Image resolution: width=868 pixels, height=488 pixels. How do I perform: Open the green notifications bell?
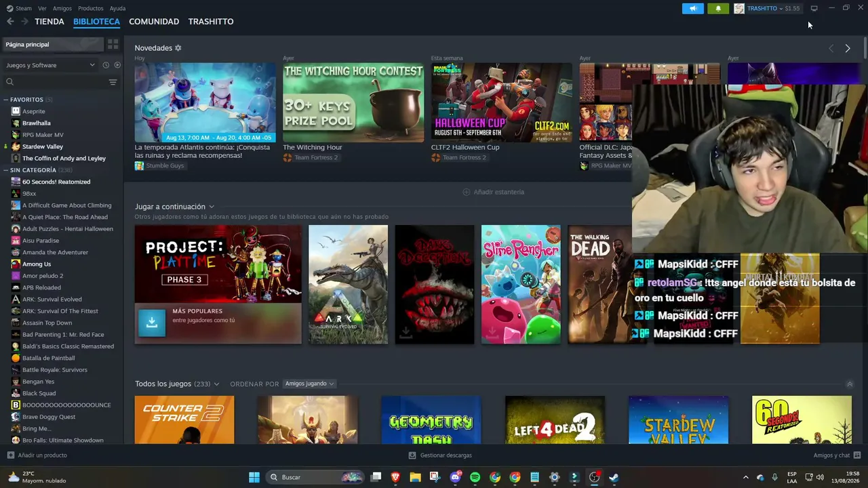tap(718, 8)
